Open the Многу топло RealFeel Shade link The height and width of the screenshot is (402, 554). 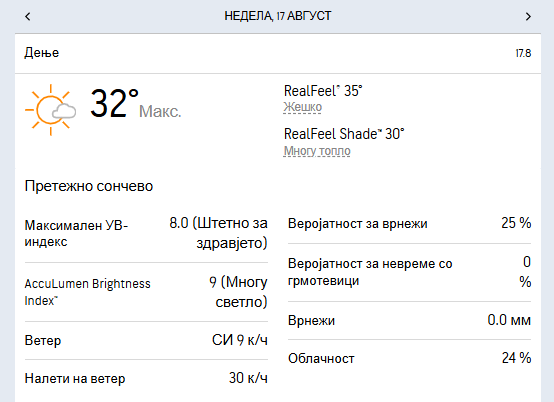[x=317, y=151]
